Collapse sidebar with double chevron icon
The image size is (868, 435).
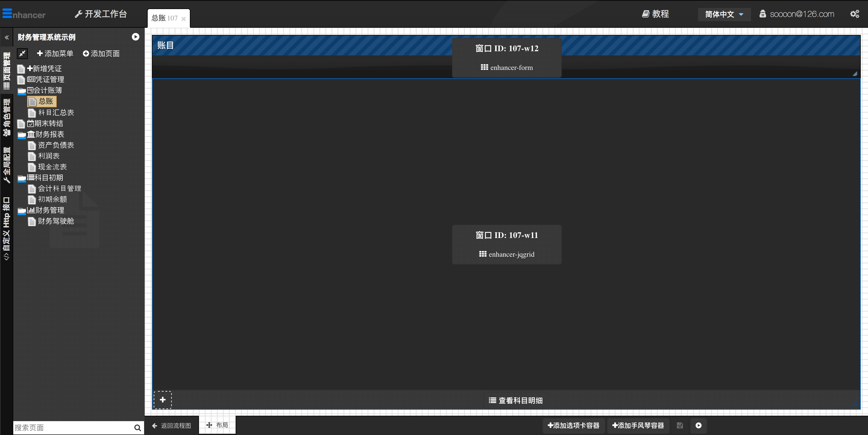(x=7, y=37)
